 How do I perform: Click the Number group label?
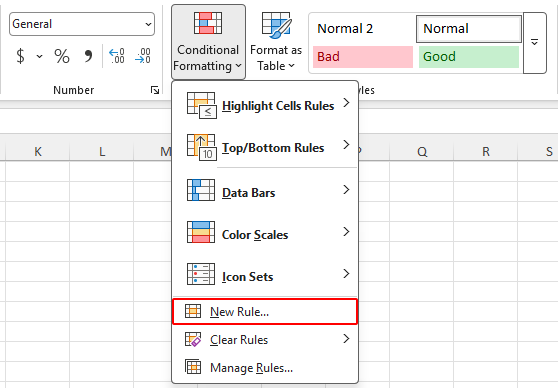(74, 90)
